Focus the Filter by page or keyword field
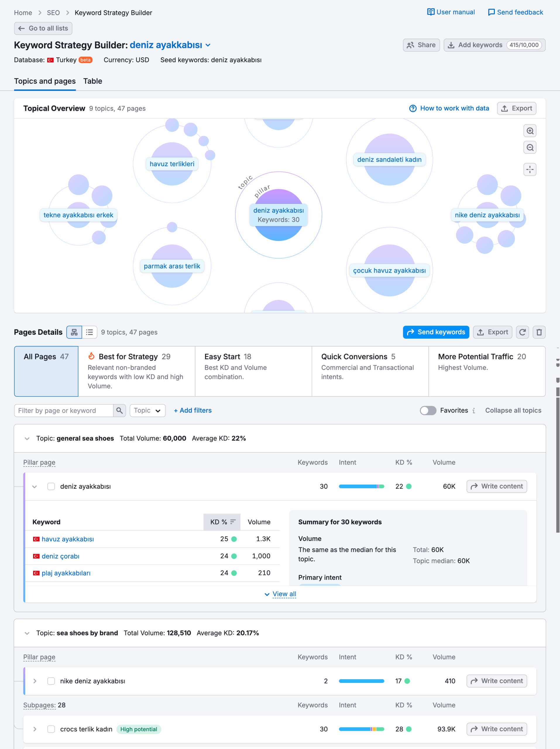 64,410
